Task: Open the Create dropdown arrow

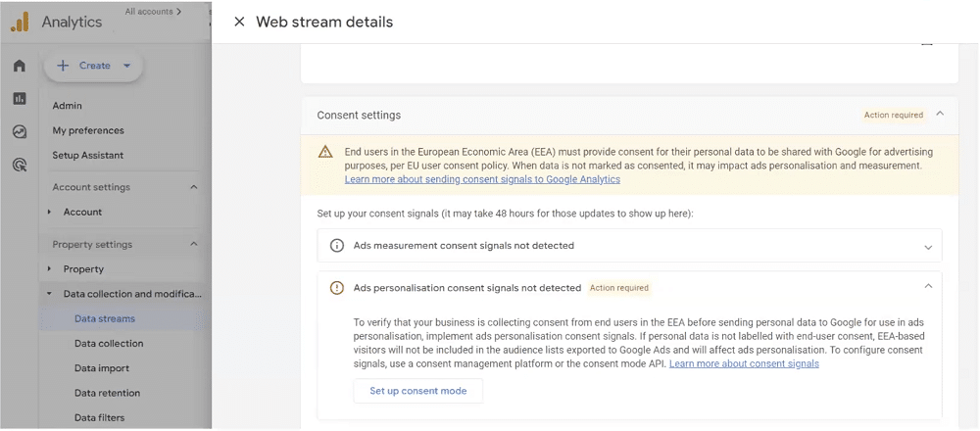Action: point(126,66)
